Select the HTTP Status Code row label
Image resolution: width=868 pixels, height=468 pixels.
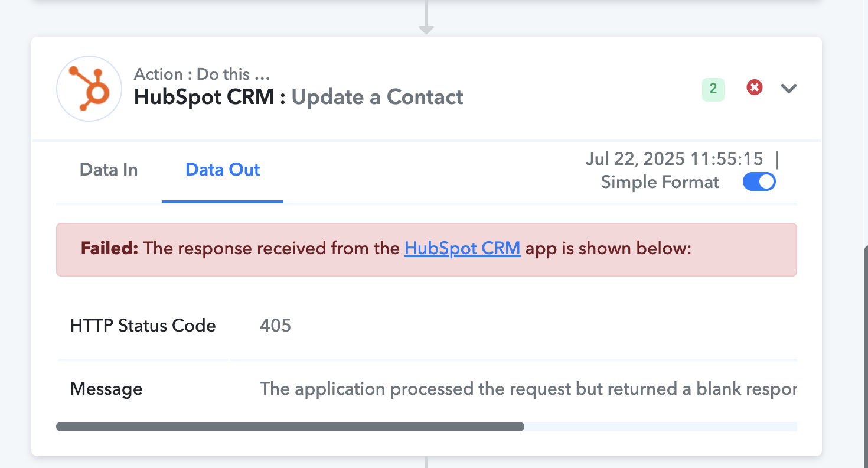[143, 326]
